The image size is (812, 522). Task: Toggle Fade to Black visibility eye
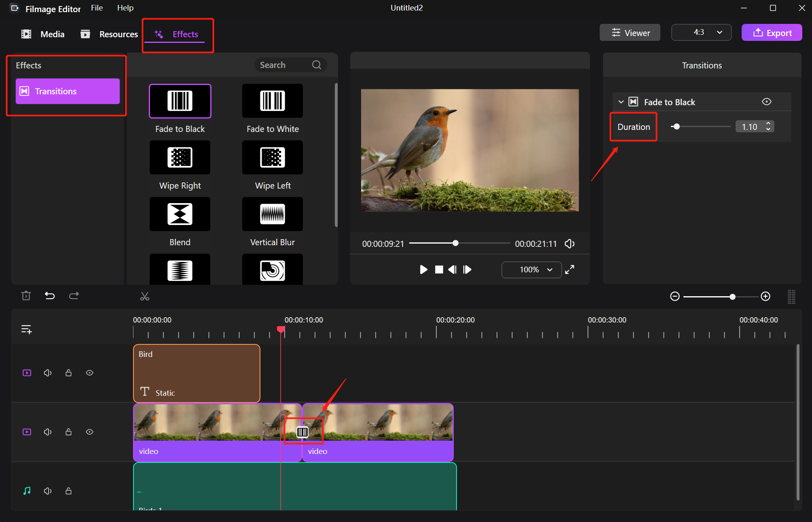766,102
